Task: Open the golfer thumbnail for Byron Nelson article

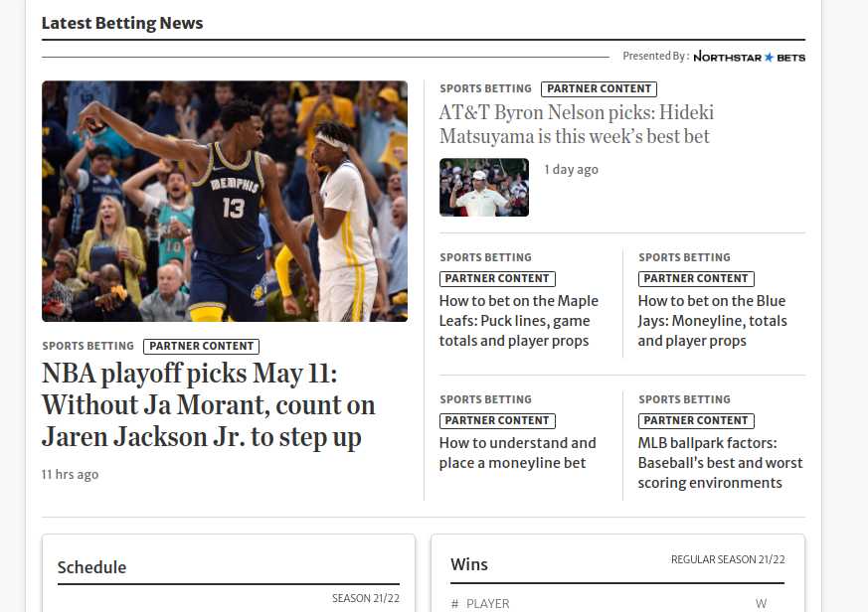Action: [x=484, y=187]
